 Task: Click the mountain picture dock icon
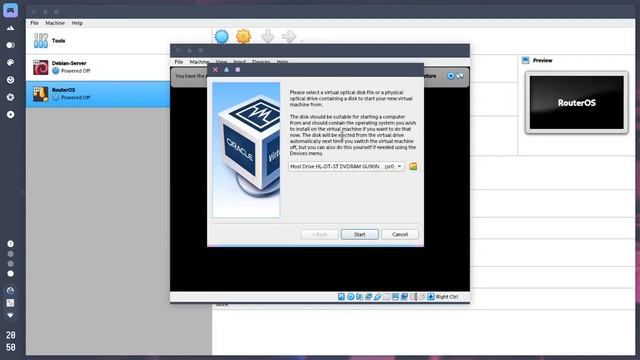coord(11,28)
